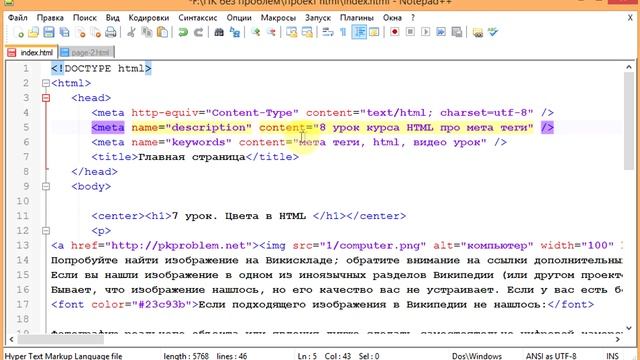Open the Плагины menu
This screenshot has width=640, height=360.
[357, 18]
